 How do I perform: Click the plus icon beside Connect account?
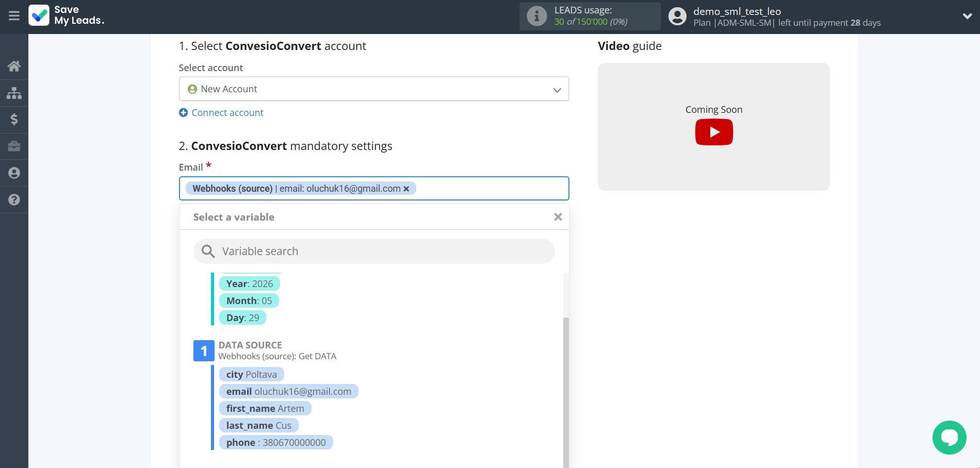click(183, 112)
